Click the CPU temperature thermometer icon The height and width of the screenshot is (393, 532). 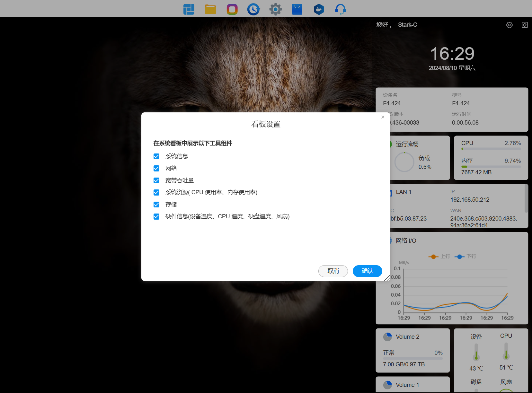pyautogui.click(x=506, y=351)
